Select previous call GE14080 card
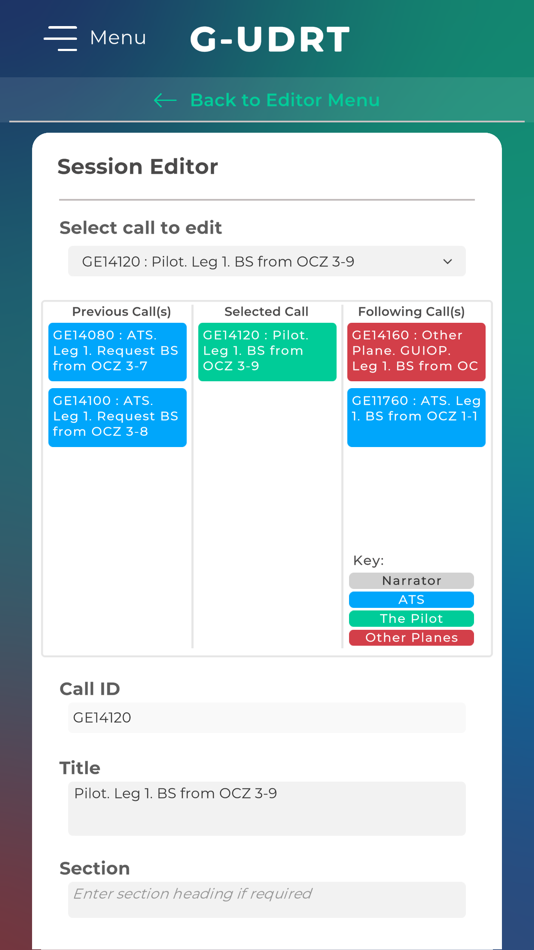Viewport: 534px width, 950px height. tap(118, 351)
